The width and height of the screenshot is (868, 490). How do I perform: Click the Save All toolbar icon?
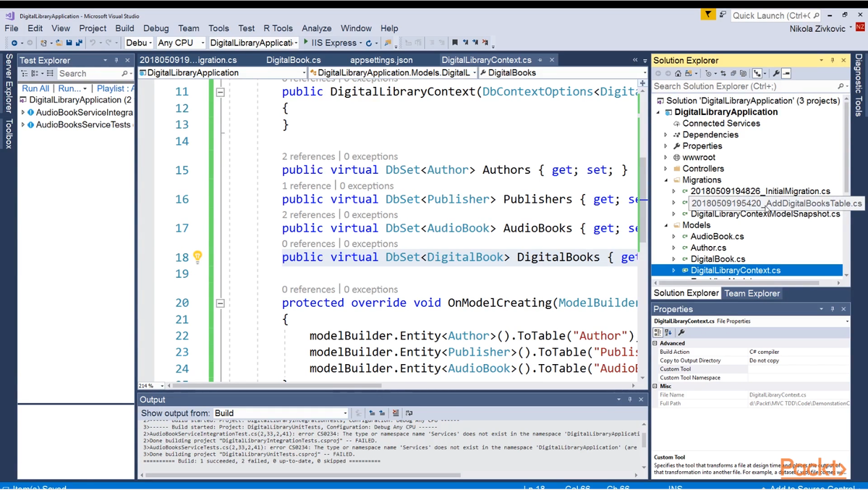[78, 43]
